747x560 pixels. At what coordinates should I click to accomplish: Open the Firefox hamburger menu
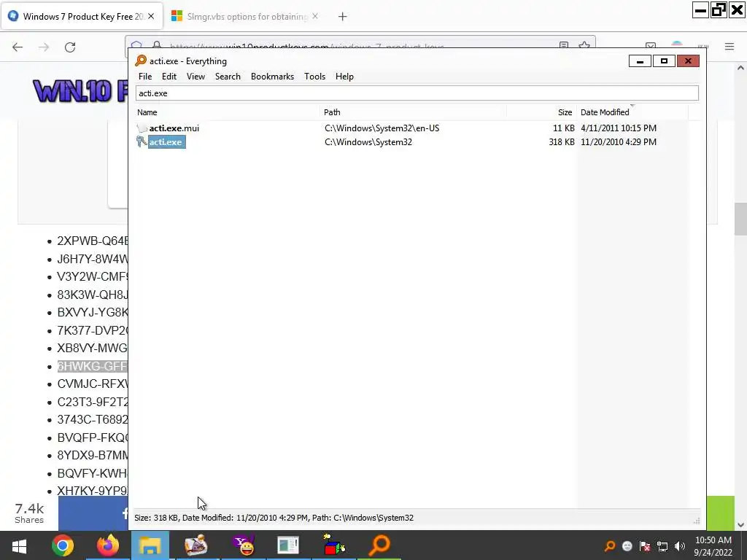click(729, 46)
